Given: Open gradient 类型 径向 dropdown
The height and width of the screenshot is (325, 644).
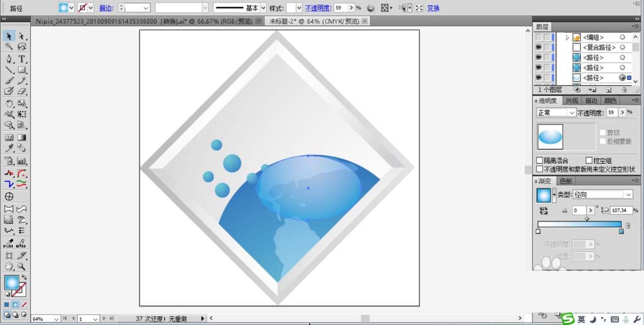Looking at the screenshot, I should click(603, 194).
